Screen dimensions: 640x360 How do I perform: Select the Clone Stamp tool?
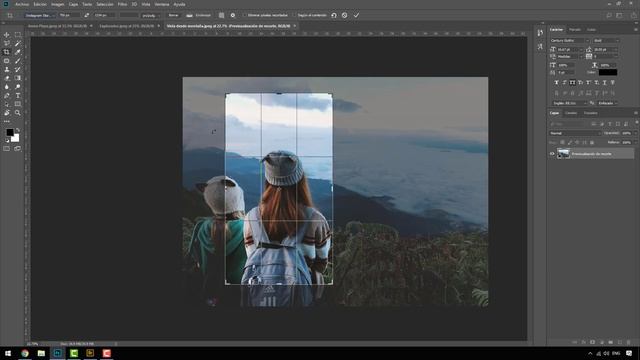click(x=7, y=69)
